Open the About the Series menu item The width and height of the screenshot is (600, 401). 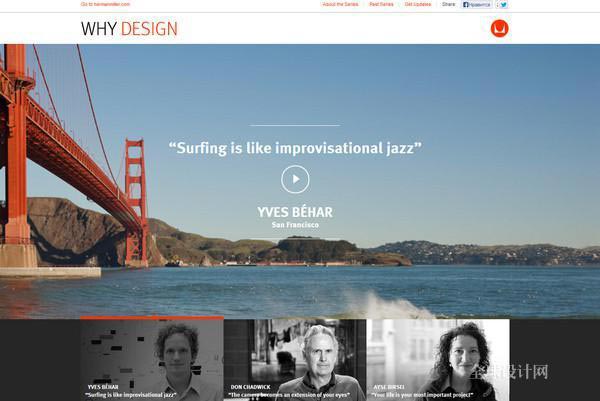(x=340, y=4)
